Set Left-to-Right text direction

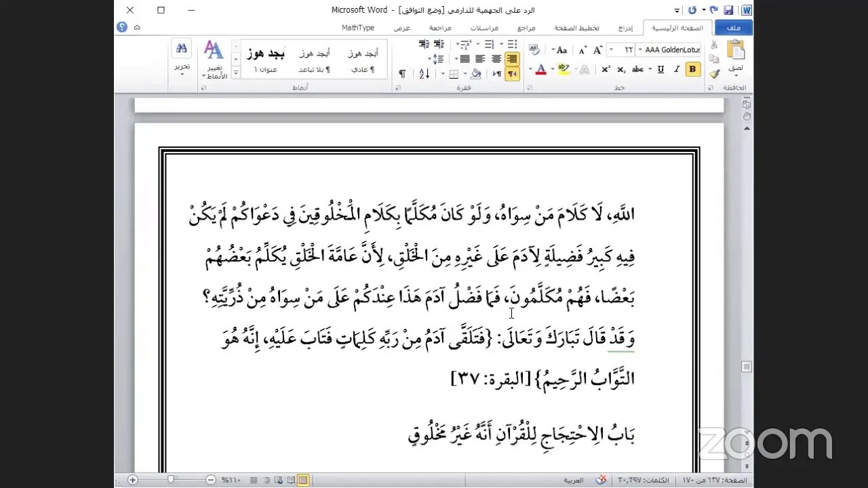[497, 73]
